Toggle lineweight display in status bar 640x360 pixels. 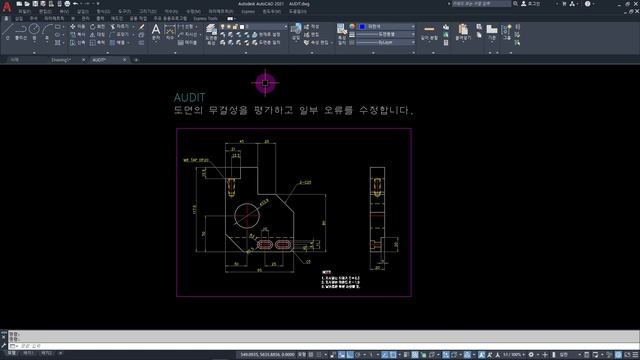407,355
